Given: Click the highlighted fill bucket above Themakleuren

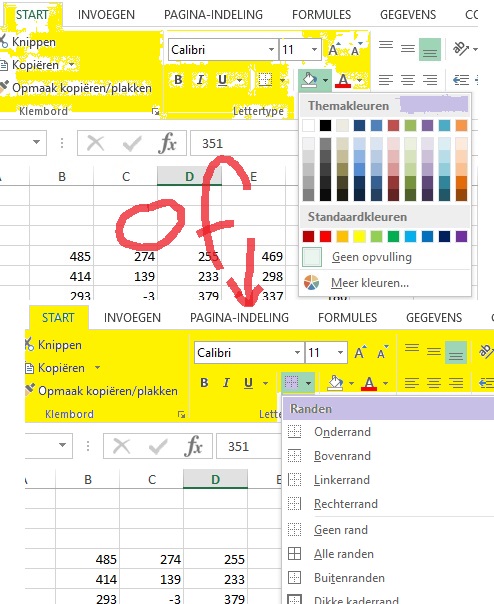Looking at the screenshot, I should (309, 80).
